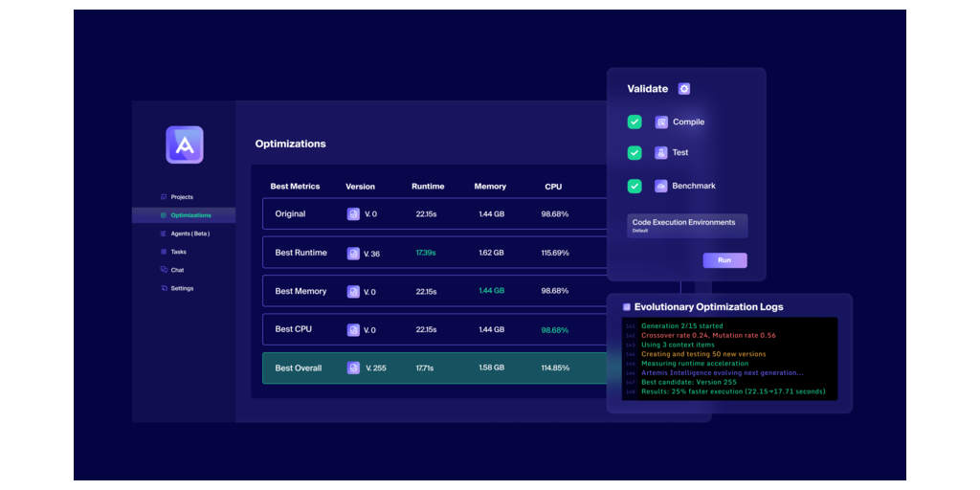
Task: Toggle the Test checkbox
Action: coord(635,153)
